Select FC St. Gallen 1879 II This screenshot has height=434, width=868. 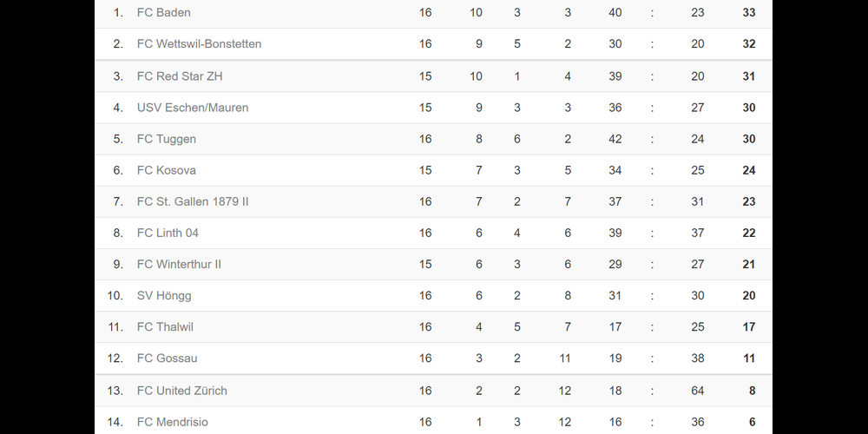pyautogui.click(x=193, y=201)
